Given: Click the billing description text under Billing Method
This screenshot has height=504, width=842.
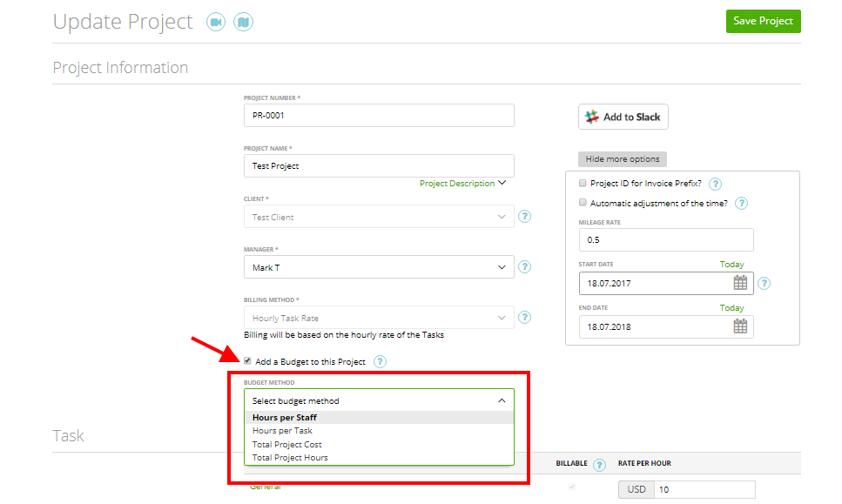Looking at the screenshot, I should (344, 335).
